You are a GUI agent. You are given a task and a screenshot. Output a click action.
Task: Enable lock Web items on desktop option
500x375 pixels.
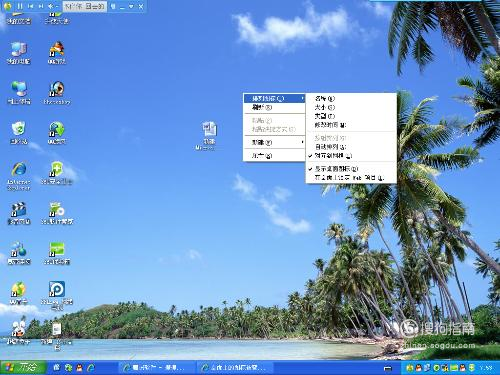click(x=351, y=178)
